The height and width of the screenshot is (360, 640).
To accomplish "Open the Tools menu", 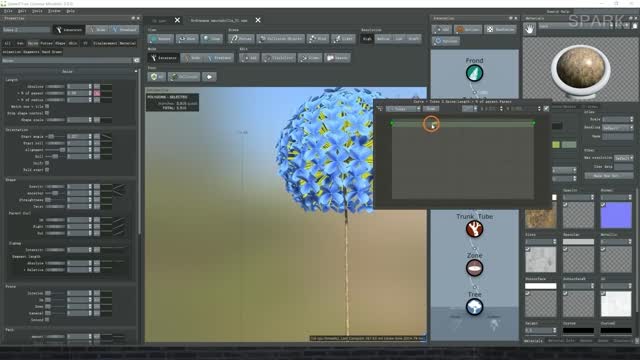I will (37, 11).
